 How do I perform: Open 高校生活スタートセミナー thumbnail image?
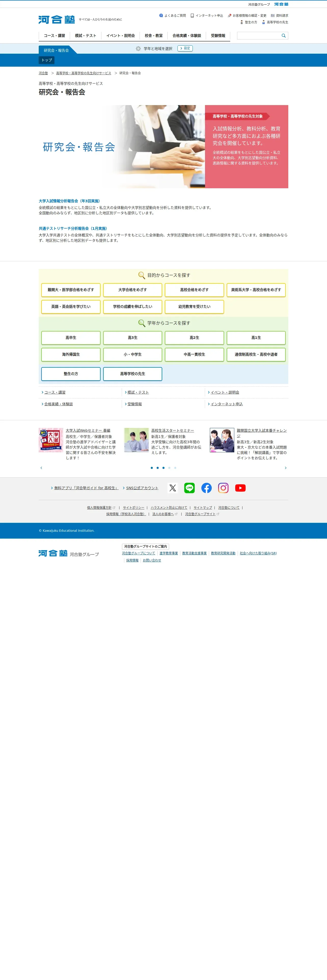[136, 440]
